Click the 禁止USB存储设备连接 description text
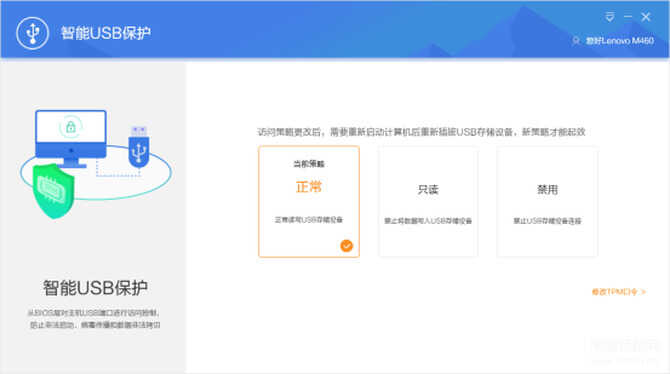This screenshot has width=670, height=374. coord(547,221)
